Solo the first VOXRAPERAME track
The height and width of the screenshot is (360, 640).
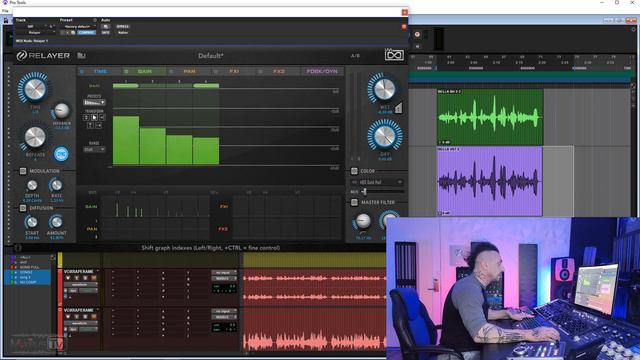click(85, 278)
